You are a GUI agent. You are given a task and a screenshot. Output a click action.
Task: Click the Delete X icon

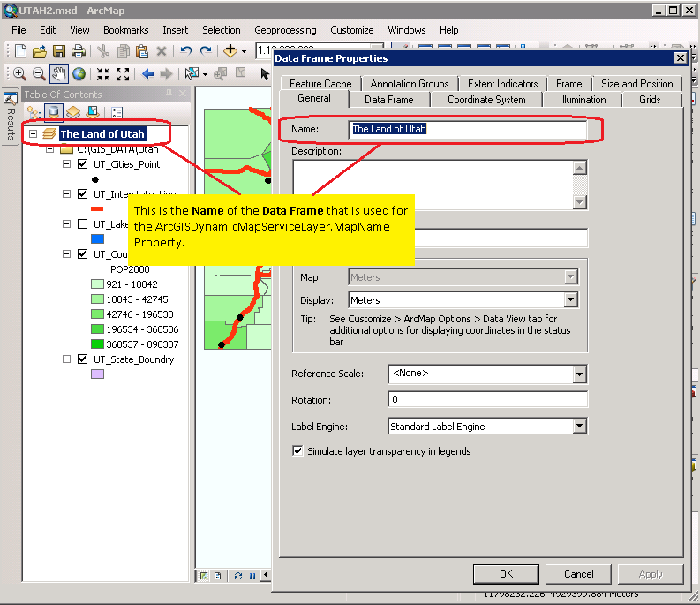162,51
